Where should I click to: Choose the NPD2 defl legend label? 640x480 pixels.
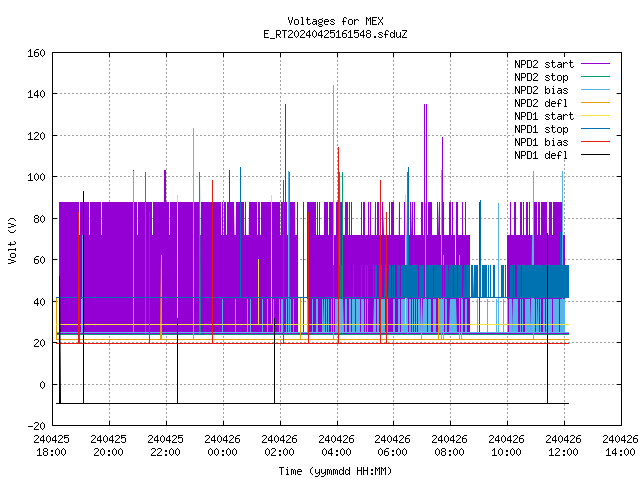541,103
